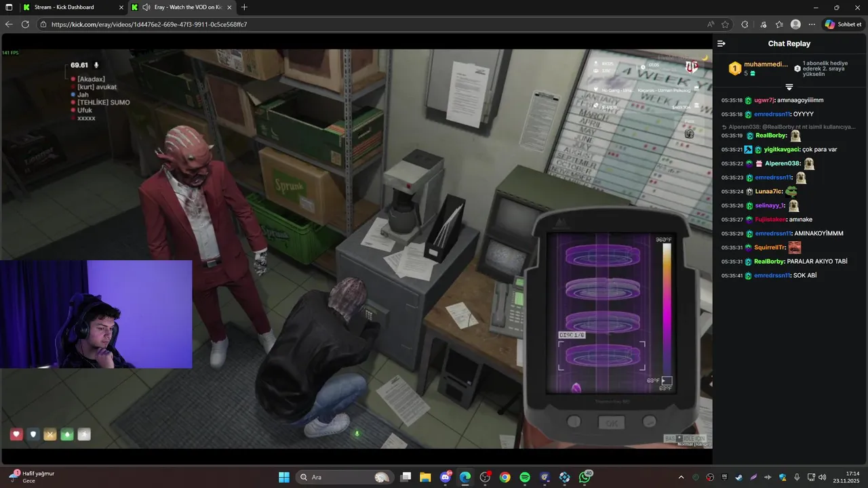This screenshot has height=488, width=868.
Task: Add this page to favorites star
Action: 726,24
